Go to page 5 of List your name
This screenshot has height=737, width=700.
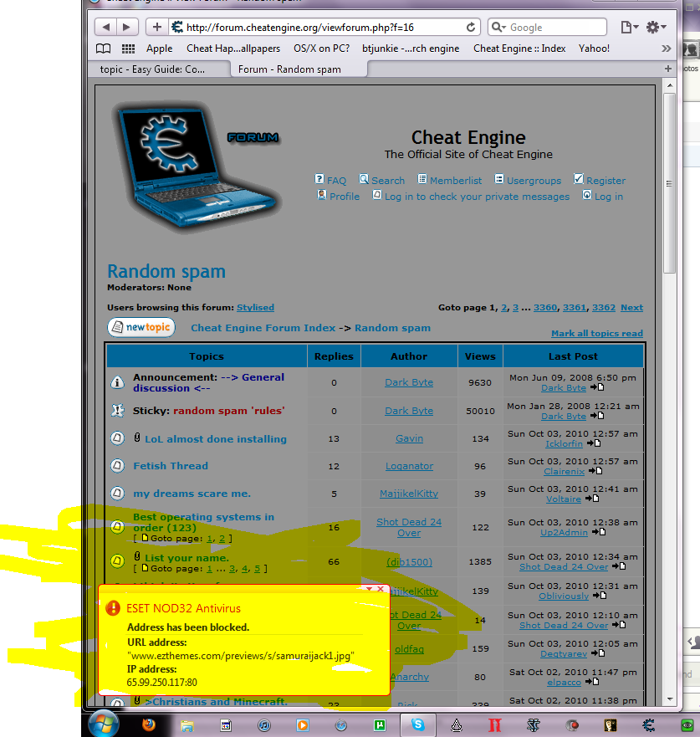click(x=257, y=569)
